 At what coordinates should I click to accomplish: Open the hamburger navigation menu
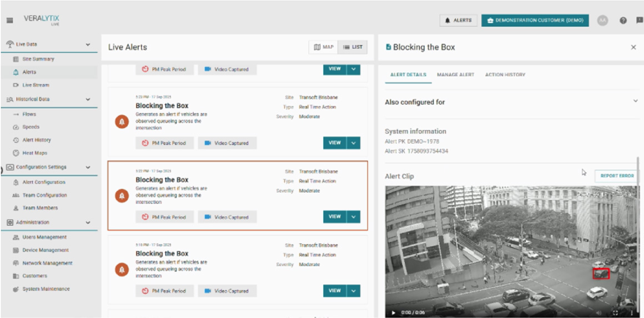click(x=9, y=21)
